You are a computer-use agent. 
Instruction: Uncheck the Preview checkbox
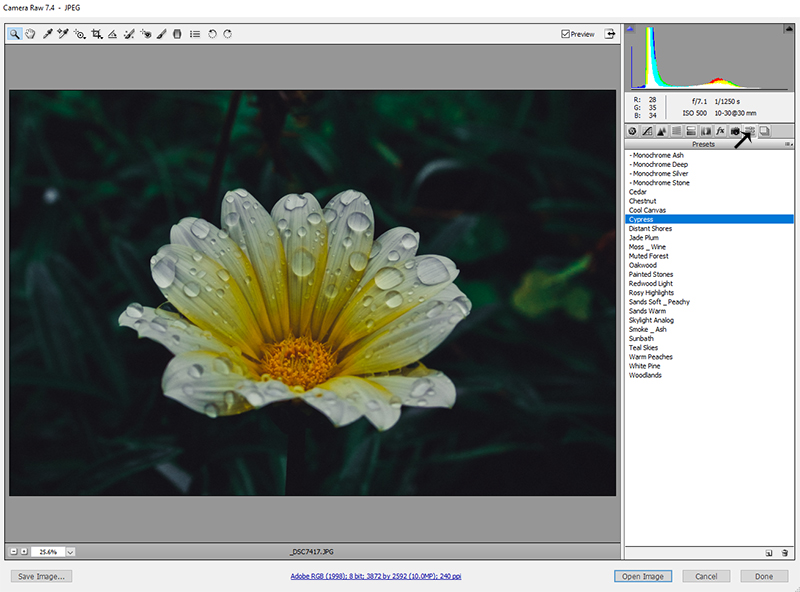click(566, 34)
